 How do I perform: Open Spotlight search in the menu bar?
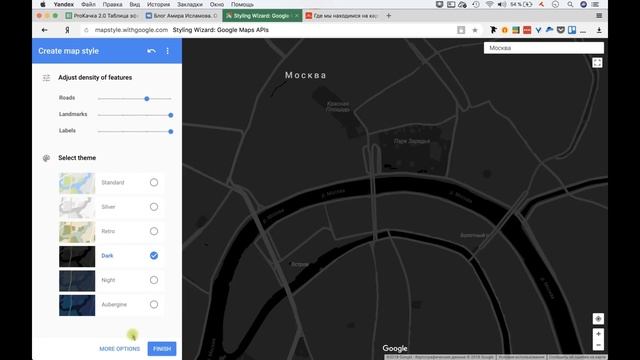(x=570, y=4)
